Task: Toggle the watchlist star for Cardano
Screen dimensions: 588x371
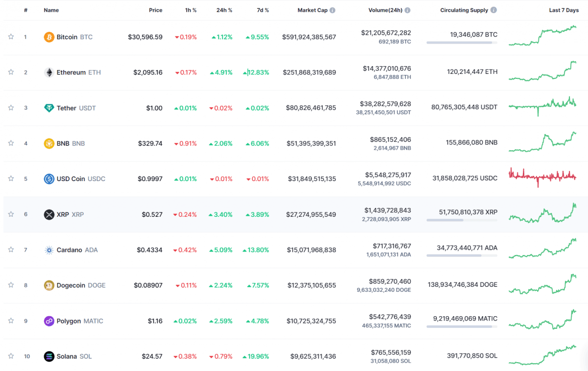Action: [11, 250]
